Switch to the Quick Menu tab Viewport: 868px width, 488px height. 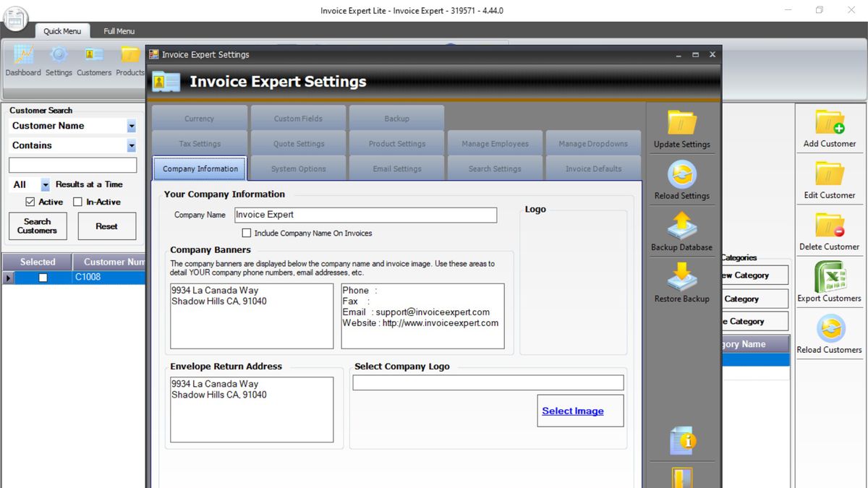click(62, 31)
